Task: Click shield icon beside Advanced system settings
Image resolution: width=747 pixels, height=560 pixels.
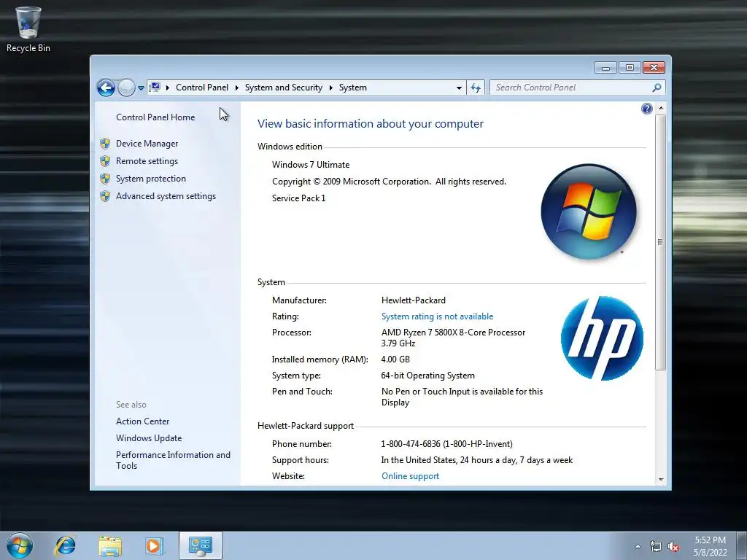Action: [105, 196]
